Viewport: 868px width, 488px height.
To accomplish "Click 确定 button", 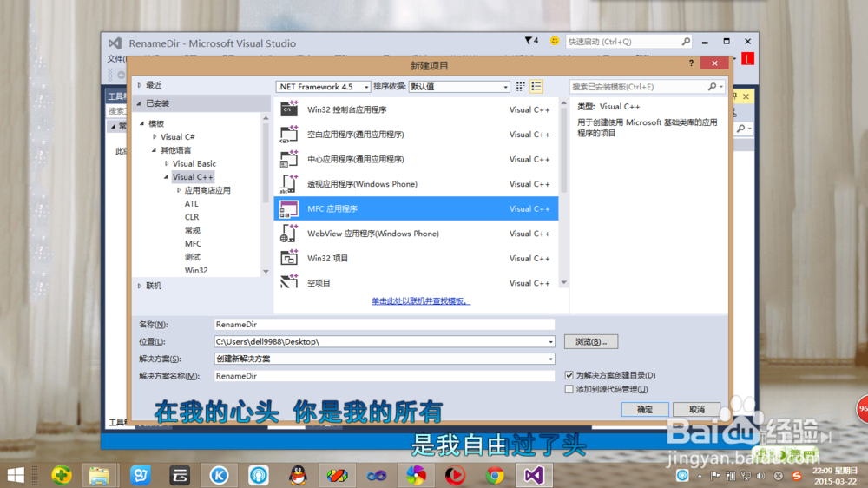I will 645,409.
